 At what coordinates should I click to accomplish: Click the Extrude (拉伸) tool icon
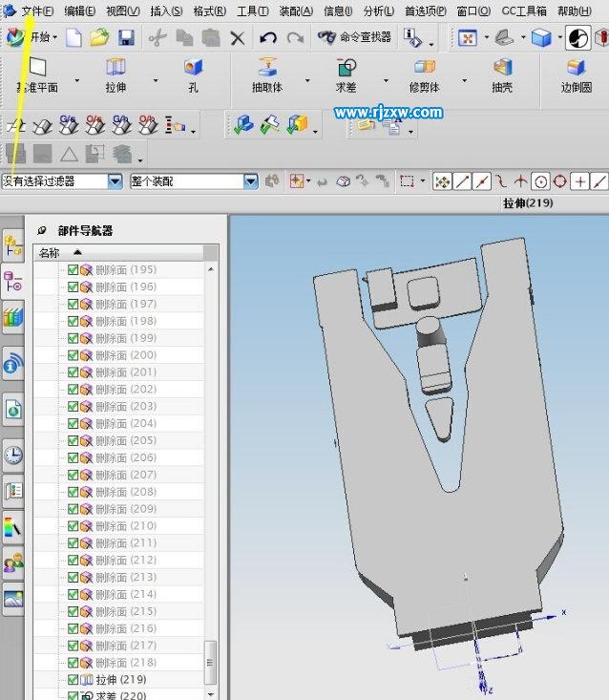[115, 69]
